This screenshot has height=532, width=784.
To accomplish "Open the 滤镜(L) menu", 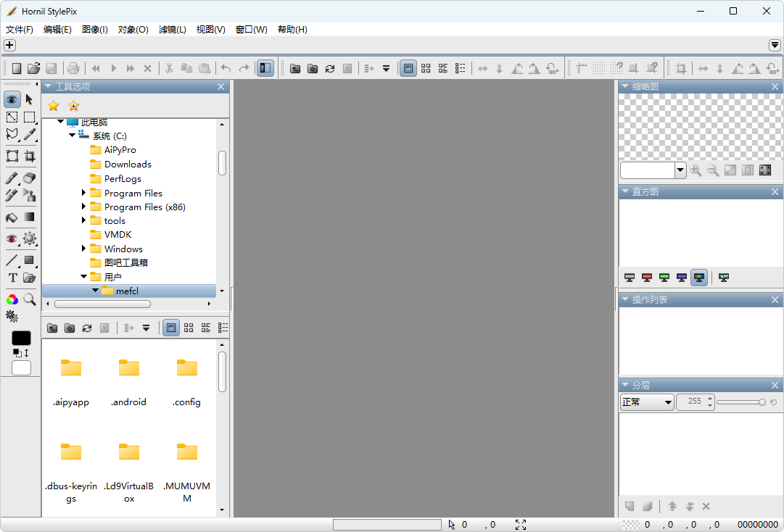I will (x=173, y=30).
